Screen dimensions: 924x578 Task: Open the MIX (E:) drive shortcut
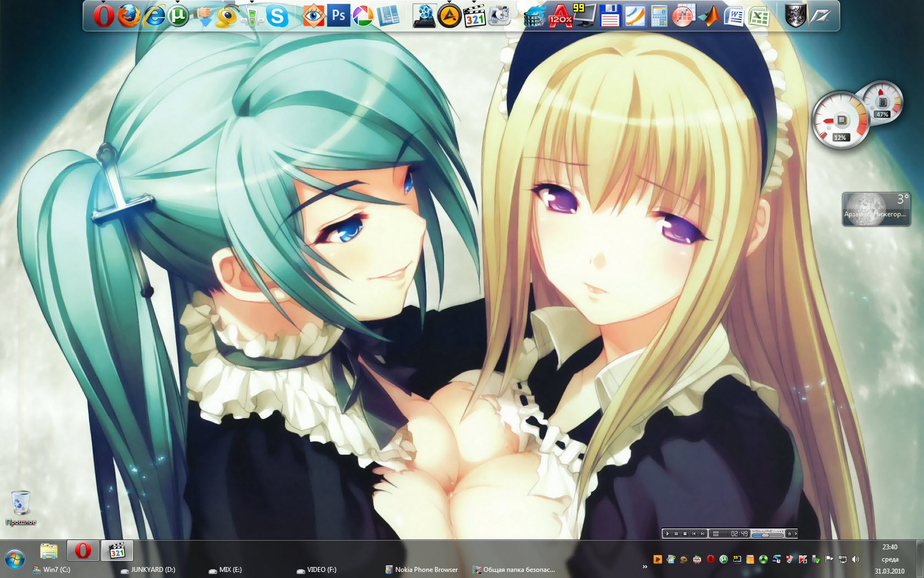[x=225, y=570]
